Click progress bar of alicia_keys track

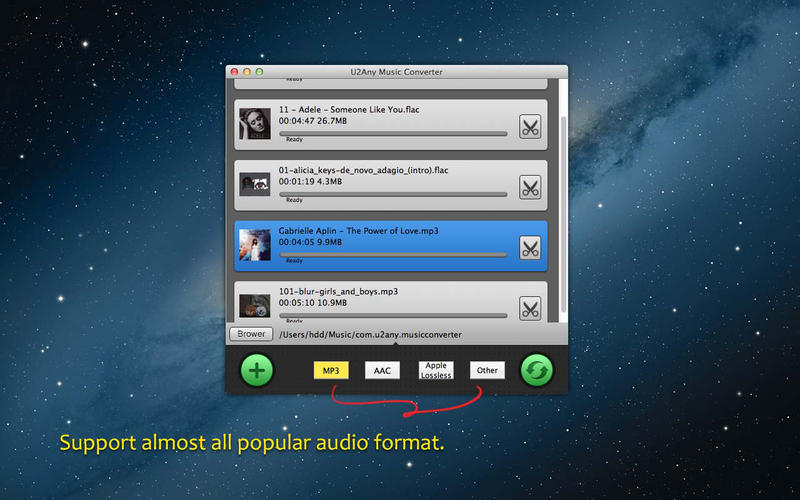(393, 194)
